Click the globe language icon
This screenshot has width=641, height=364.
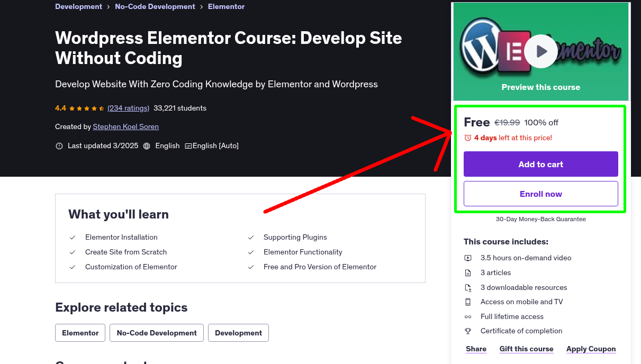click(x=147, y=146)
